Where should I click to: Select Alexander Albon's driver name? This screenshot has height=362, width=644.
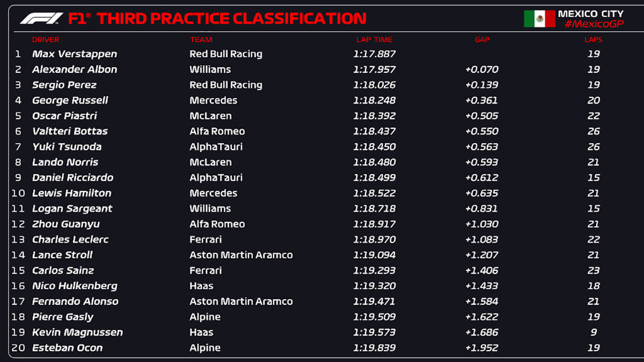(75, 70)
